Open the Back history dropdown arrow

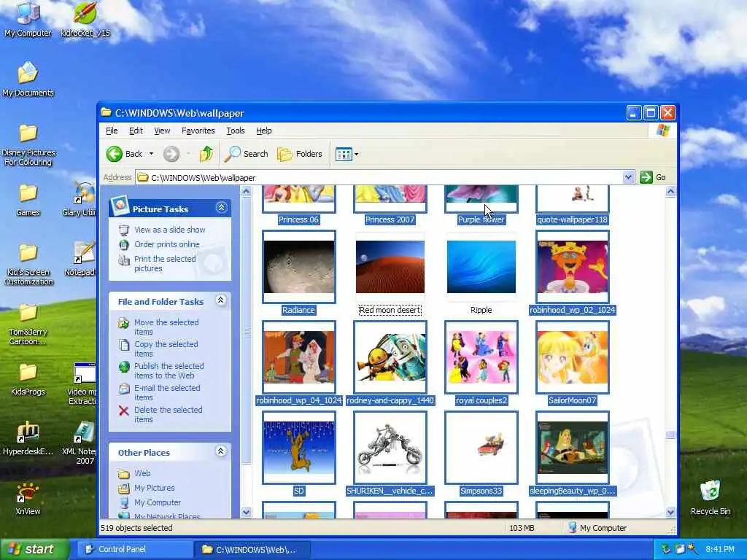151,154
